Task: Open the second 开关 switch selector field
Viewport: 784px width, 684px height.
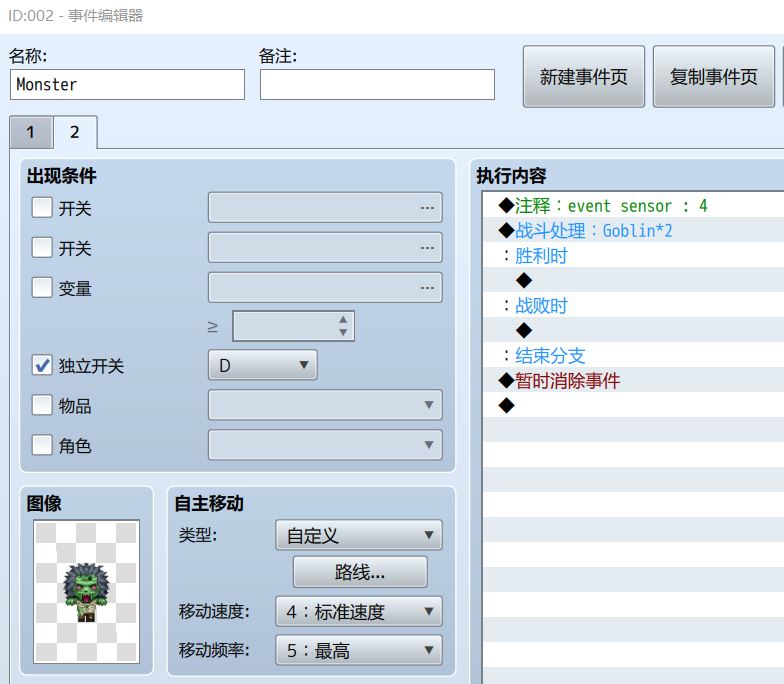Action: coord(325,248)
